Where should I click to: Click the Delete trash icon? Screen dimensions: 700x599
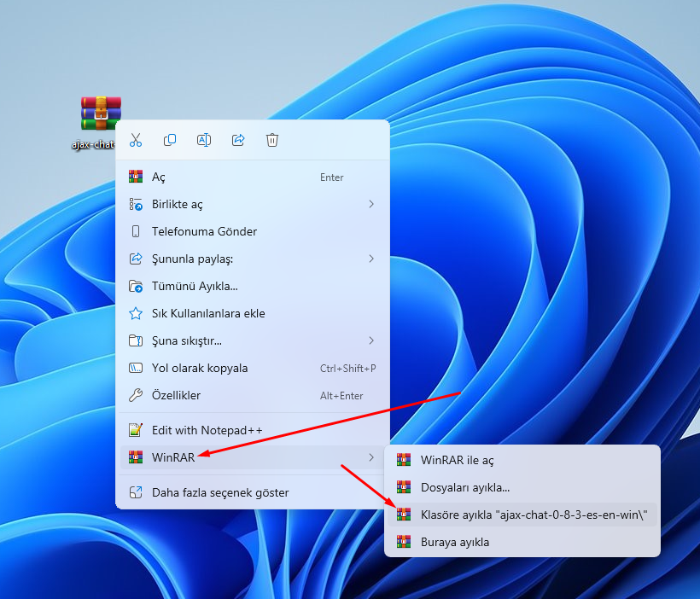272,140
